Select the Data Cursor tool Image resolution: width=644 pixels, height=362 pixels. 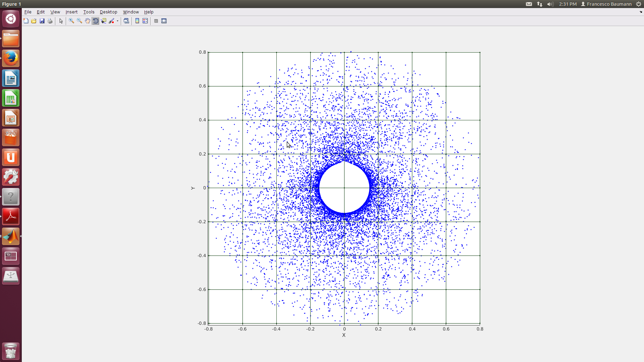(104, 21)
